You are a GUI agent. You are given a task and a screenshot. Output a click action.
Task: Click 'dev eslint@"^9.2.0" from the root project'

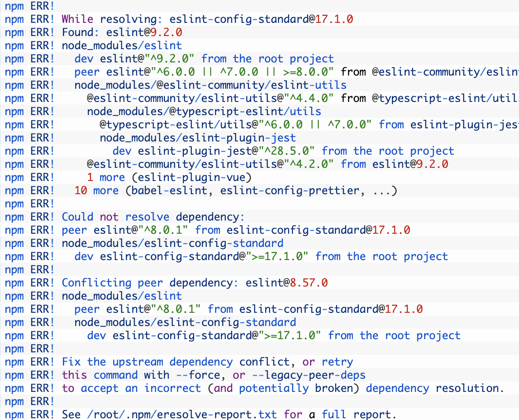(x=204, y=59)
